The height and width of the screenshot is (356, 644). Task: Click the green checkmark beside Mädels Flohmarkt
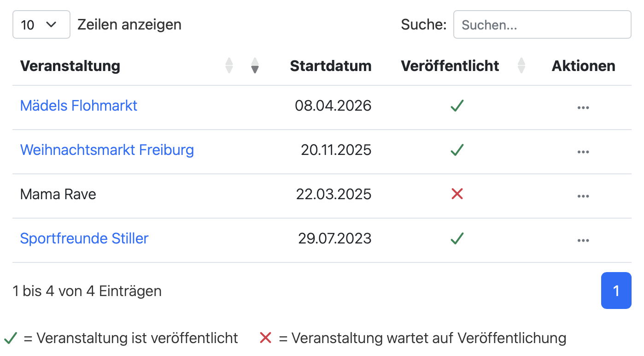click(457, 106)
